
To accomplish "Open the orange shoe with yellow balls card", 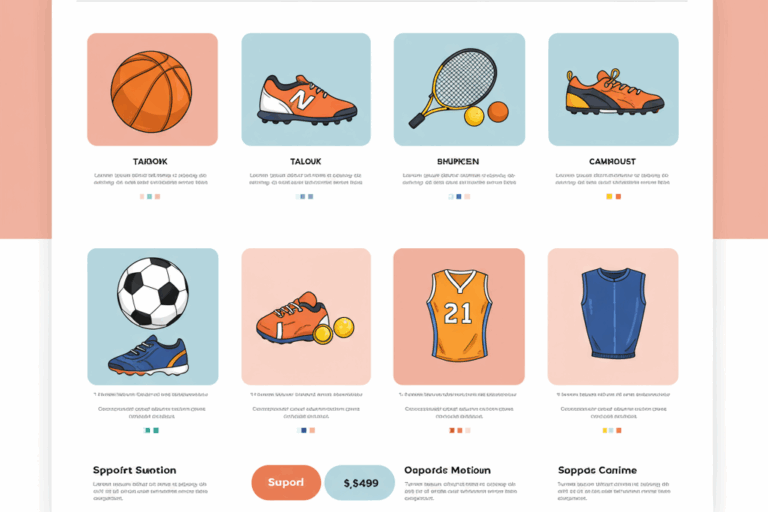I will pyautogui.click(x=306, y=317).
